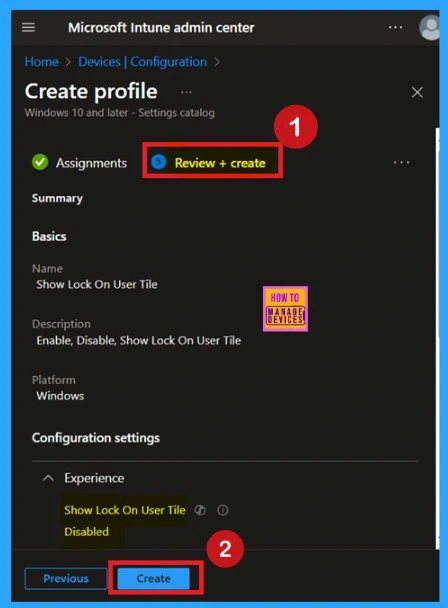Click the vertical scrollbar of the pane
The width and height of the screenshot is (448, 608).
[437, 337]
